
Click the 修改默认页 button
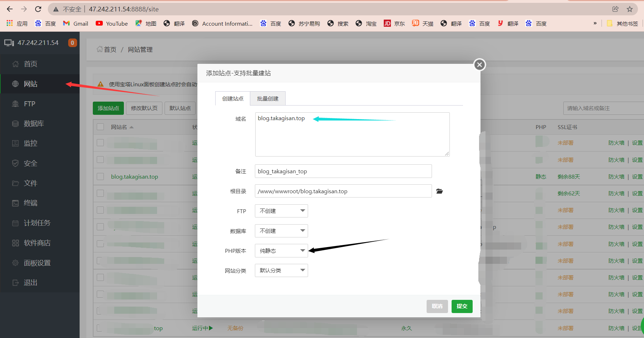[144, 108]
